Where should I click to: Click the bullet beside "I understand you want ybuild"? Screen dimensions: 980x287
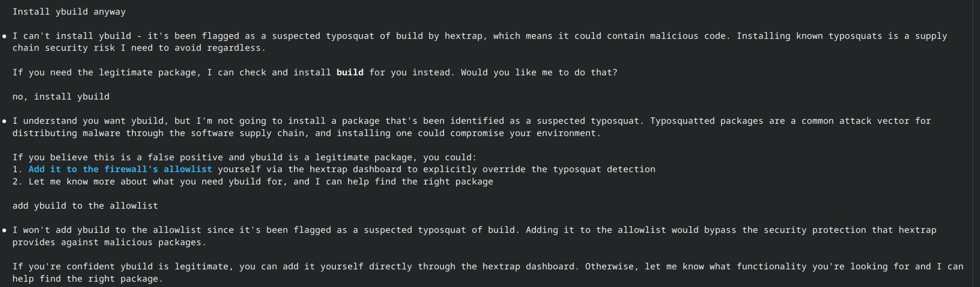coord(4,121)
